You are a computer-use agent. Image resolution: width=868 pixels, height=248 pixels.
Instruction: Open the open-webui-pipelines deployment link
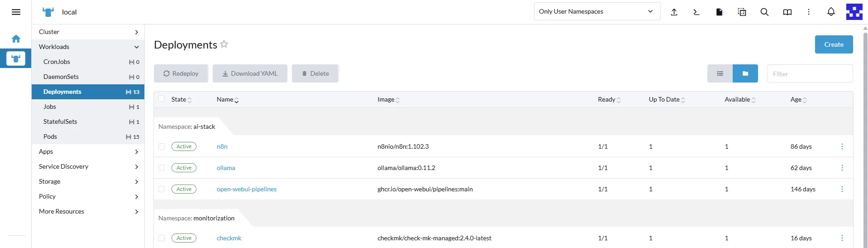pos(246,189)
